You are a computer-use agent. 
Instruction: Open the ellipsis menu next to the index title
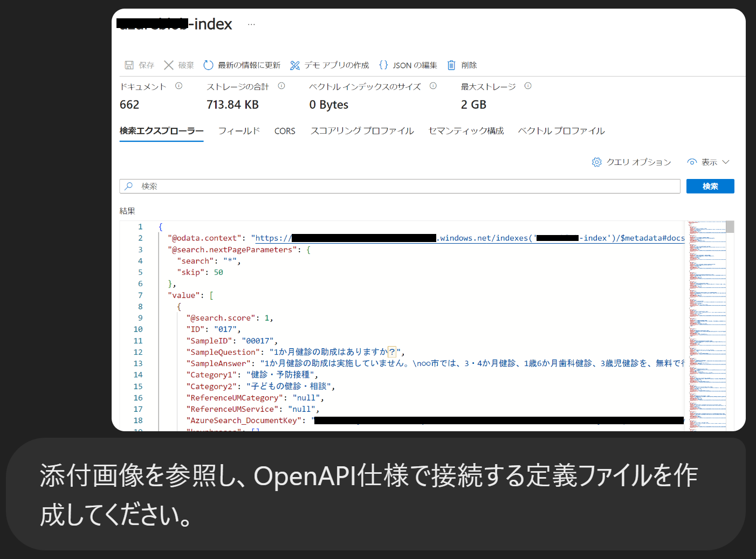(x=251, y=24)
